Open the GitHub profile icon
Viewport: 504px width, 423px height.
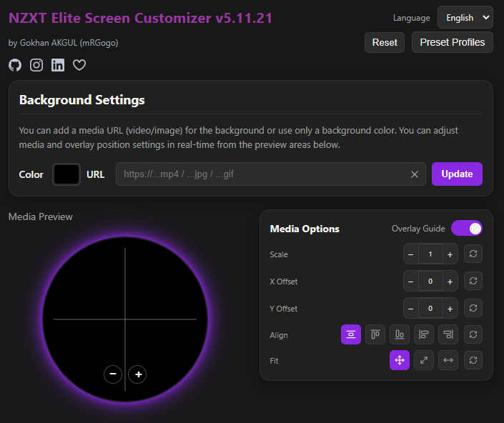tap(15, 65)
